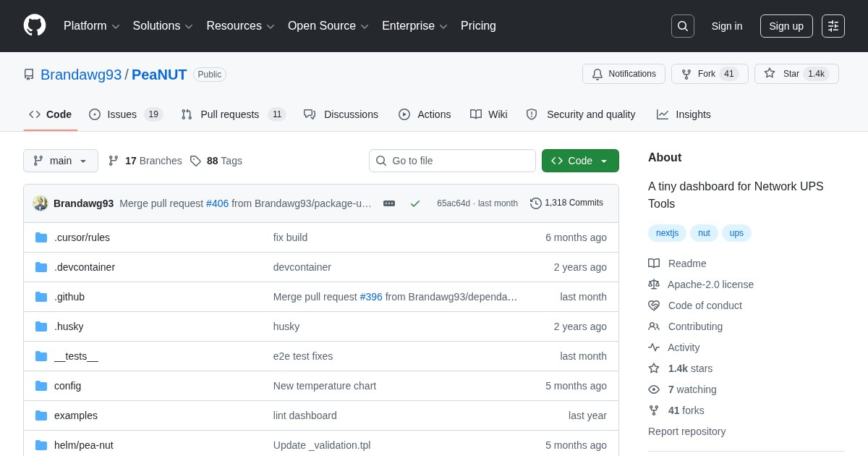868x456 pixels.
Task: Click the Activity pulse icon
Action: click(x=654, y=347)
